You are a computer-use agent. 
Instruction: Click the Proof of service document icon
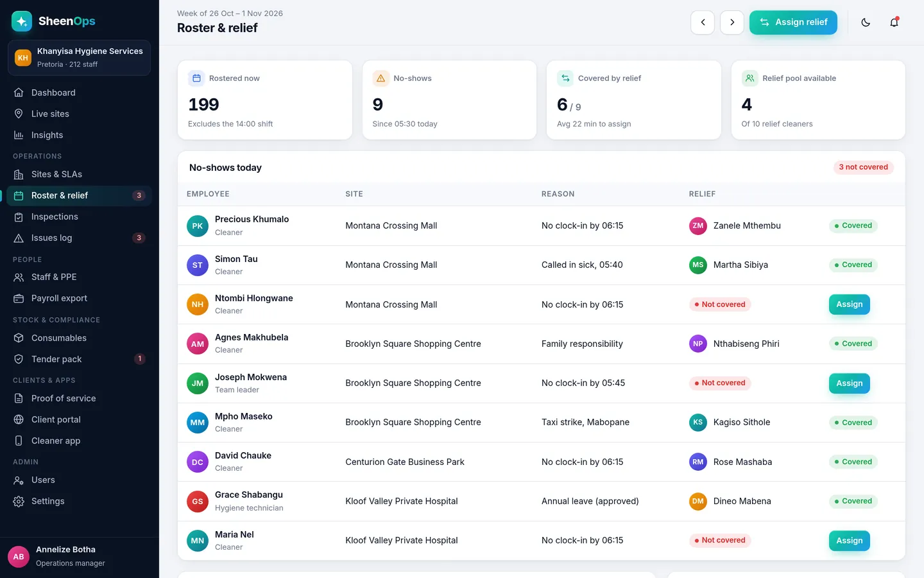click(19, 399)
